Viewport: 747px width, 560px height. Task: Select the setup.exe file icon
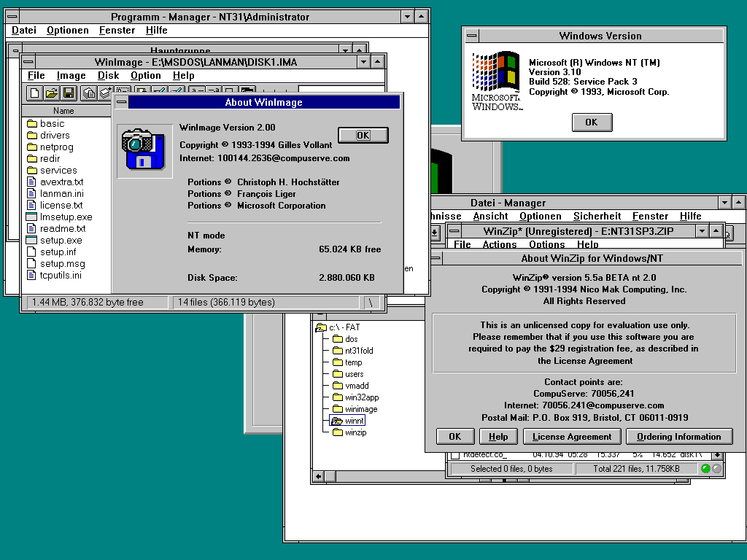click(x=31, y=240)
